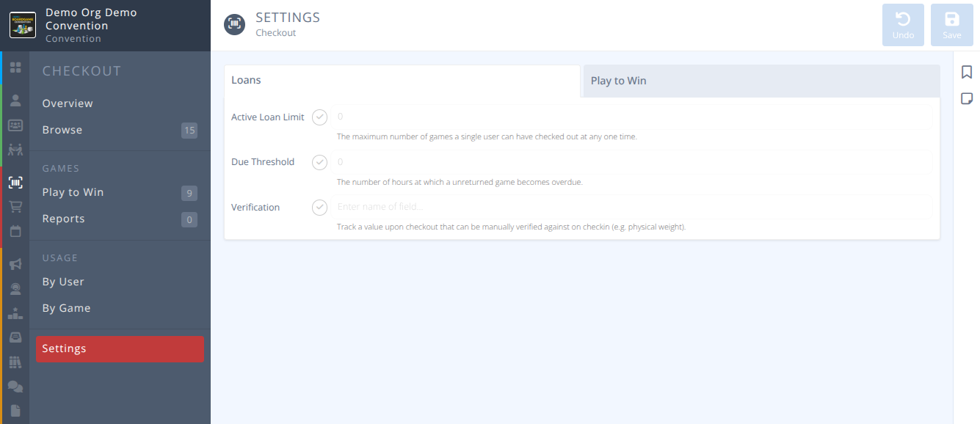
Task: Select the megaphone announcements icon
Action: pyautogui.click(x=15, y=263)
